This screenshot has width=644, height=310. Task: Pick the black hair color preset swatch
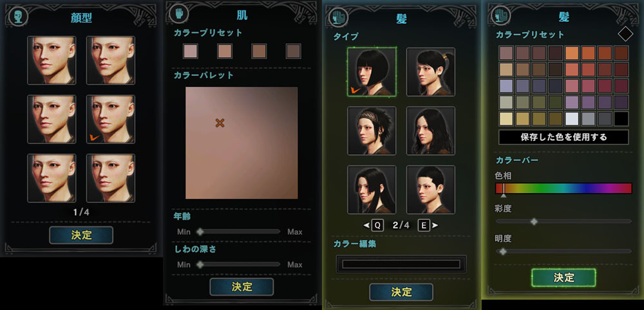(x=621, y=119)
